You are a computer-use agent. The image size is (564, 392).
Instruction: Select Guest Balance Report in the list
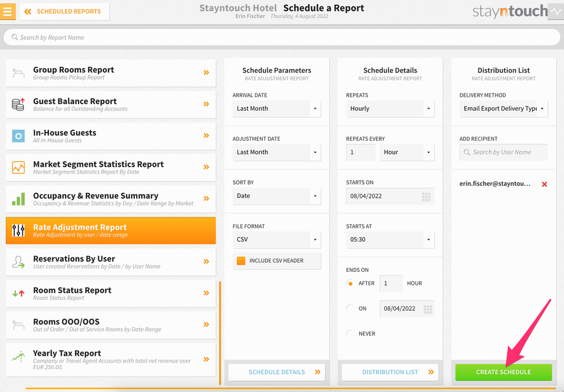pos(111,105)
